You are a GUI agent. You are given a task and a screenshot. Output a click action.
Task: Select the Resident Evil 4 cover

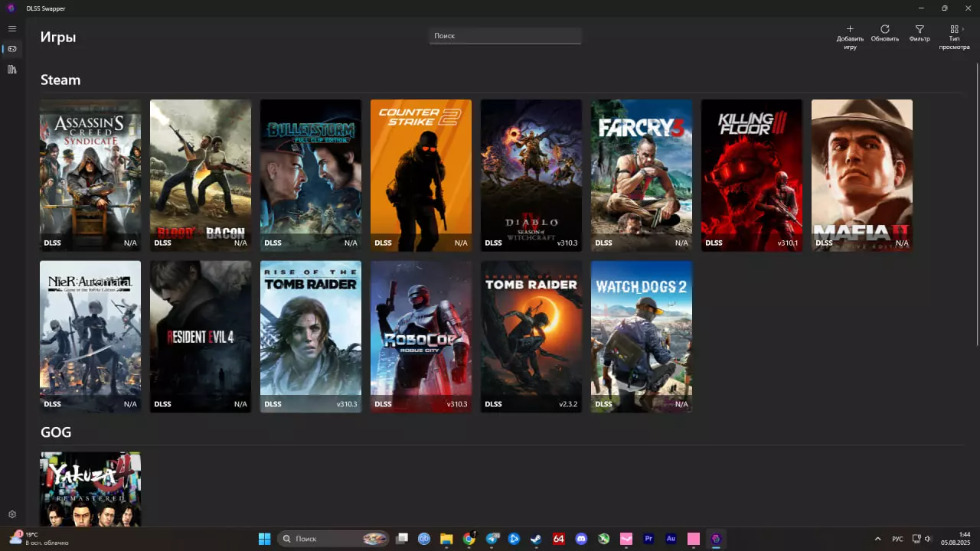(201, 336)
